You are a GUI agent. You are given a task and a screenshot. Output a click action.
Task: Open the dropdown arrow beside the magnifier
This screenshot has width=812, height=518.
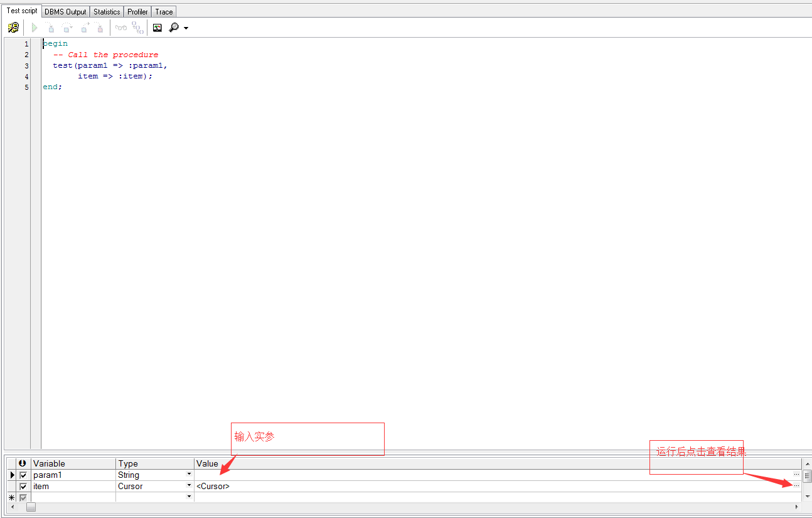(x=186, y=28)
